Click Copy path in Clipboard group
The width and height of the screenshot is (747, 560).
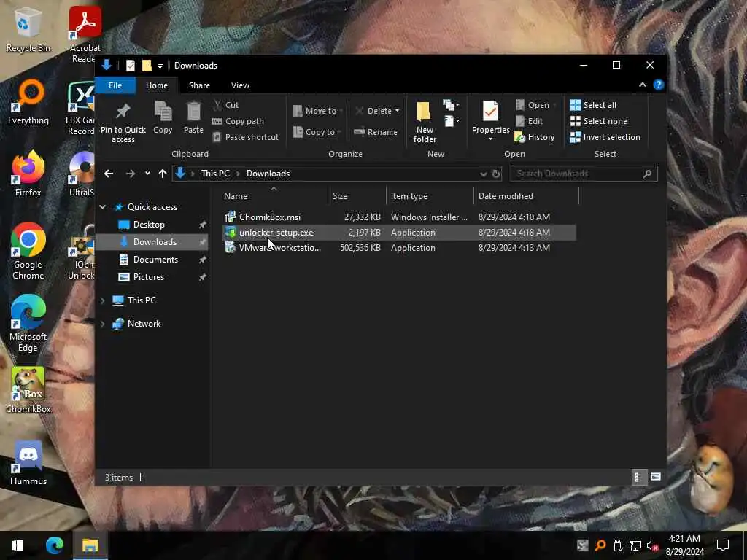(x=238, y=121)
